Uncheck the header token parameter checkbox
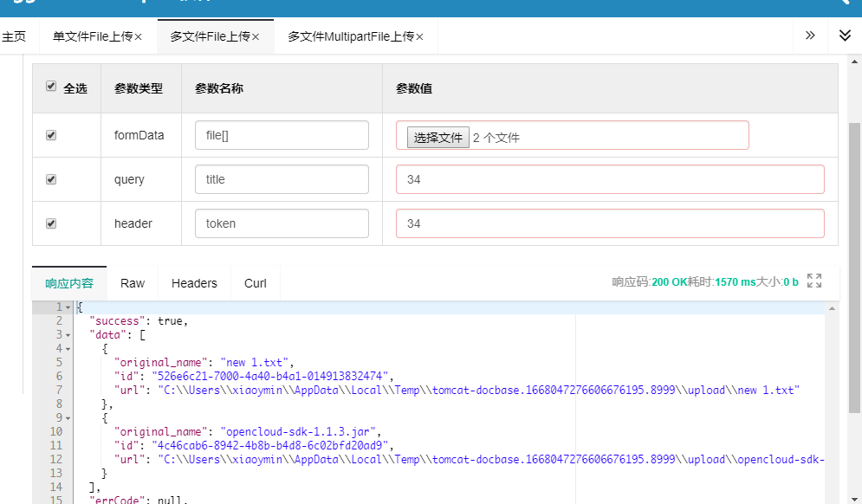The width and height of the screenshot is (862, 504). (x=51, y=223)
